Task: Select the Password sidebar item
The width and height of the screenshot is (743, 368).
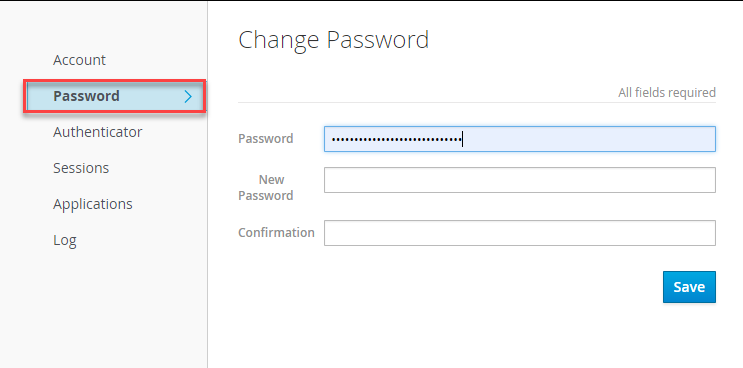Action: tap(115, 96)
